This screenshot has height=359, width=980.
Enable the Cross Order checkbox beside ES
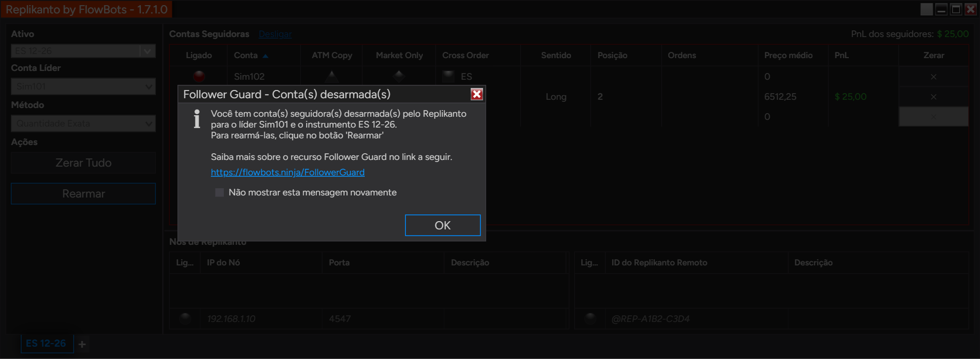(x=449, y=76)
